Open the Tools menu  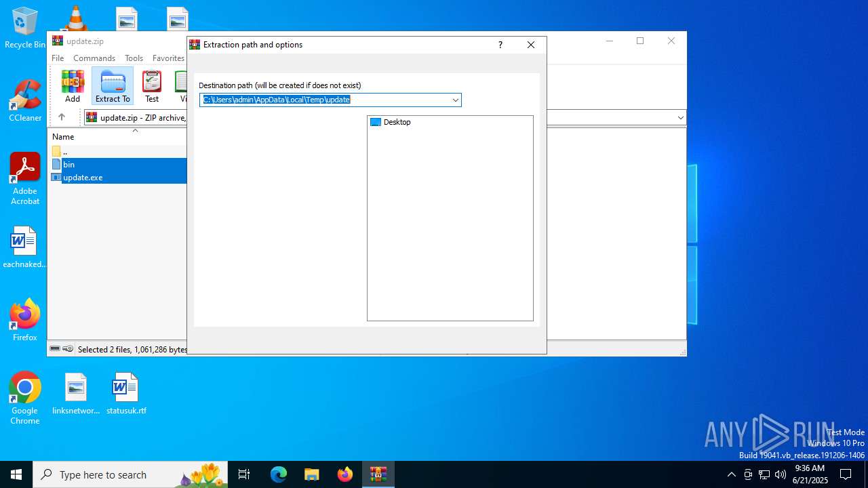pos(134,58)
